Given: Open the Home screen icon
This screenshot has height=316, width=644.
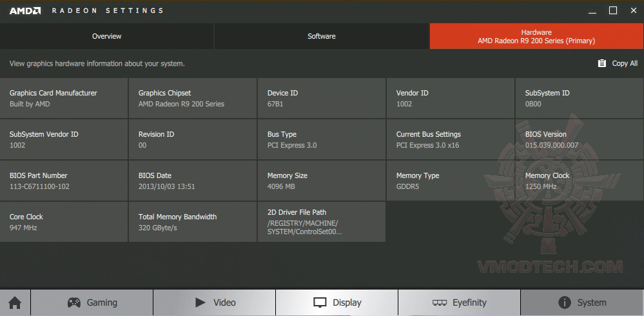Looking at the screenshot, I should pos(15,303).
